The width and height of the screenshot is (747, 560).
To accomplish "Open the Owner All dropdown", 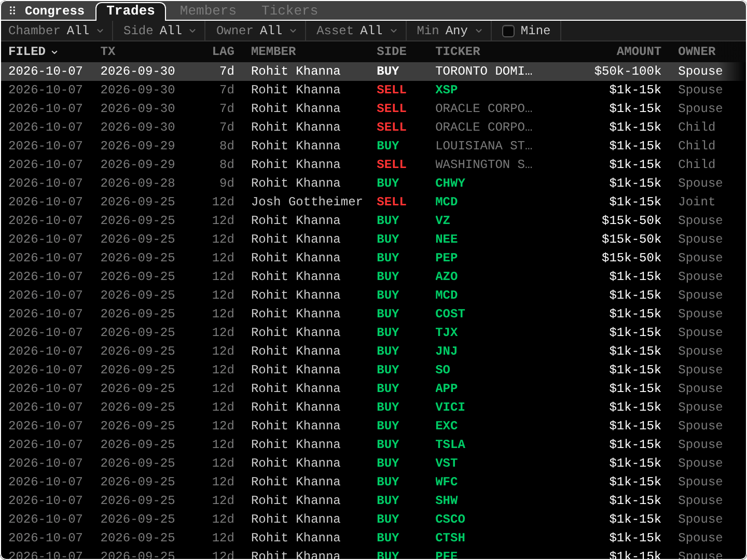I will tap(256, 31).
